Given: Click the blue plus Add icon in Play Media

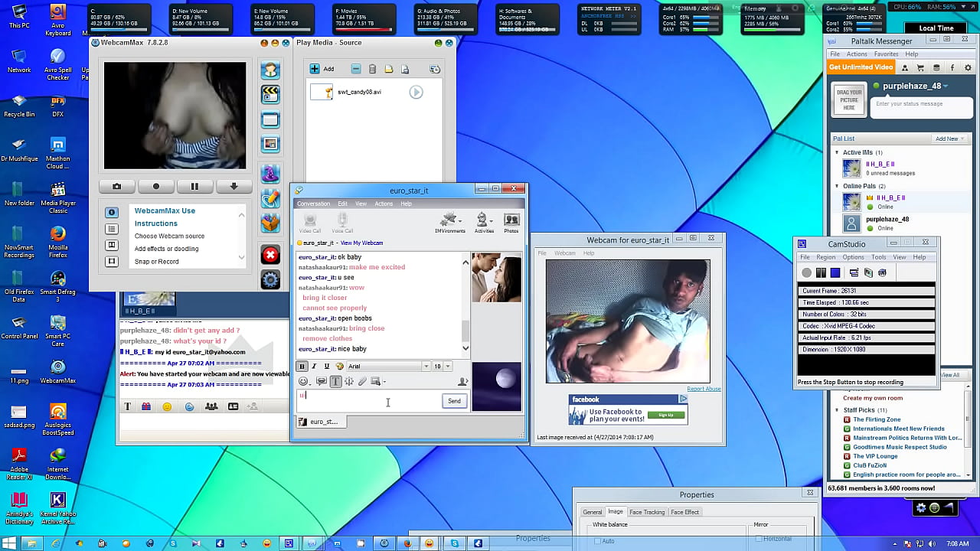Looking at the screenshot, I should click(x=315, y=69).
